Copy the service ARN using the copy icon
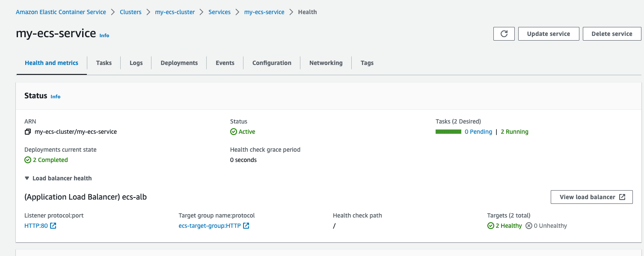644x256 pixels. pos(27,131)
